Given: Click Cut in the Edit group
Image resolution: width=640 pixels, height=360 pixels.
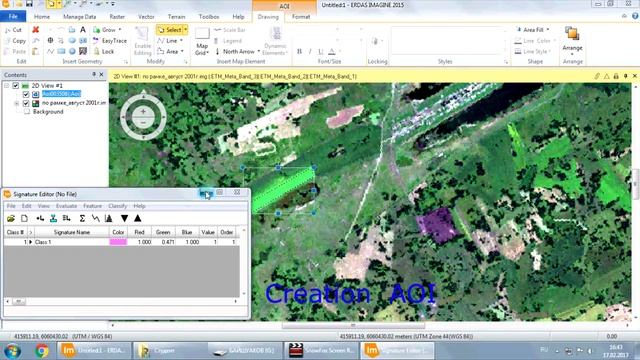Looking at the screenshot, I should (13, 30).
